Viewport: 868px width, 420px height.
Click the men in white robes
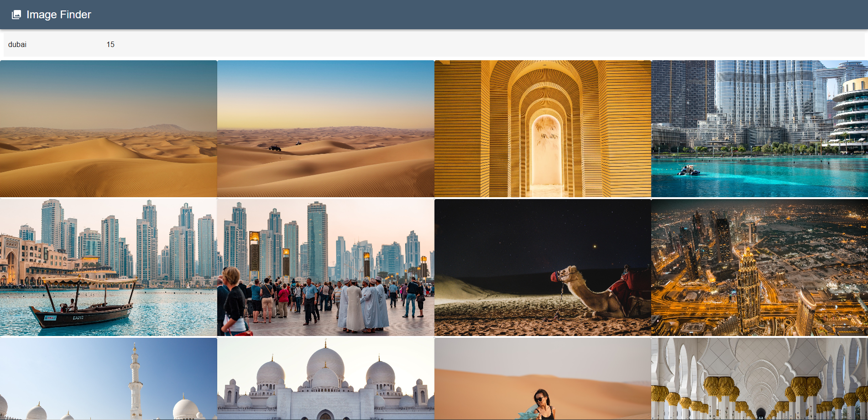tap(363, 304)
